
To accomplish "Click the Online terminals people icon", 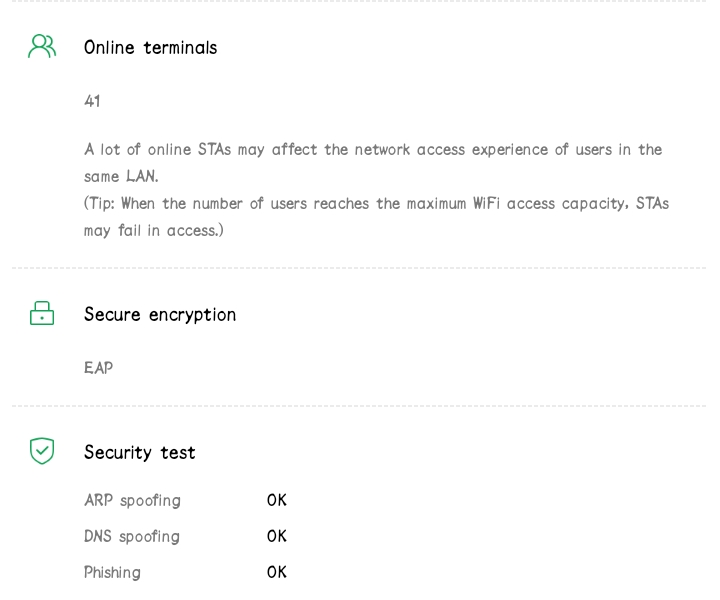I will [42, 47].
